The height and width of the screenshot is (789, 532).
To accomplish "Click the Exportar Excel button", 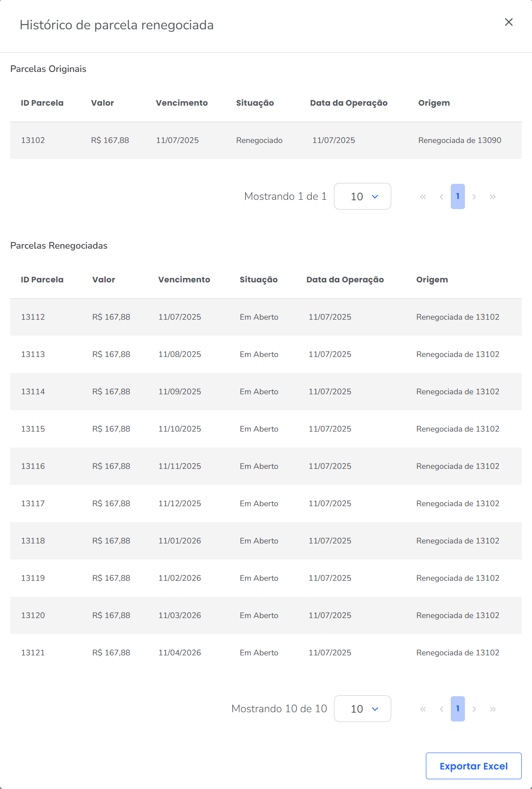I will (473, 766).
